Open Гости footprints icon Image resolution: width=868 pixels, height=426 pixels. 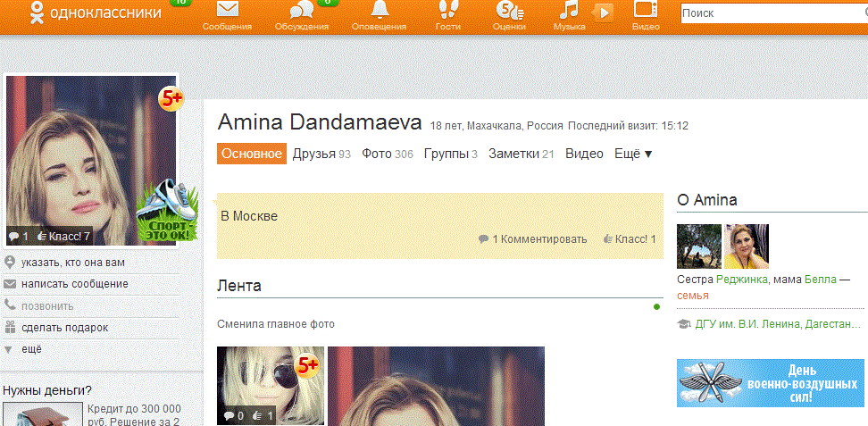tap(447, 11)
